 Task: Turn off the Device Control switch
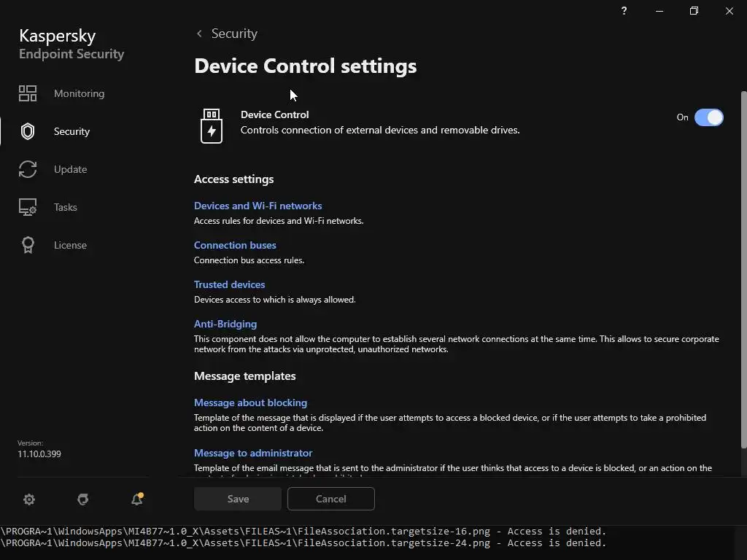[x=709, y=117]
